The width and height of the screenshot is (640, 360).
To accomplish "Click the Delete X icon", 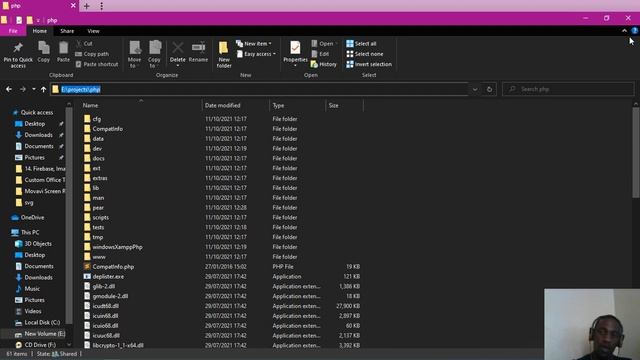I will pyautogui.click(x=178, y=47).
